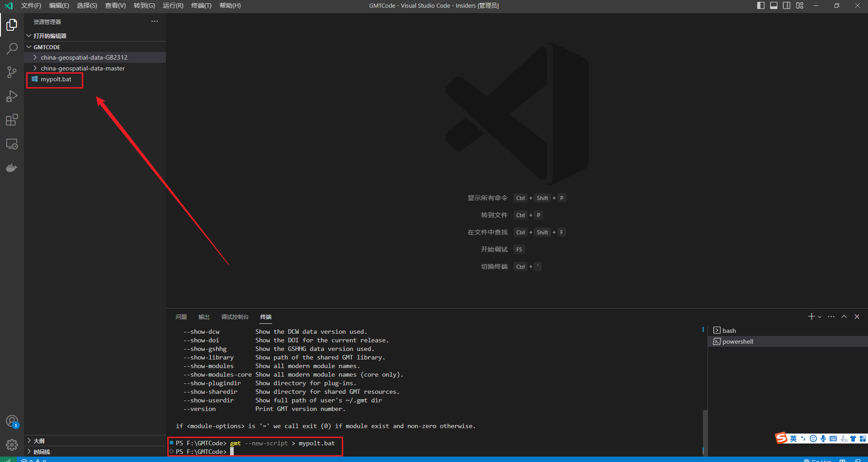Viewport: 868px width, 462px height.
Task: Switch to the Problems tab
Action: (x=181, y=317)
